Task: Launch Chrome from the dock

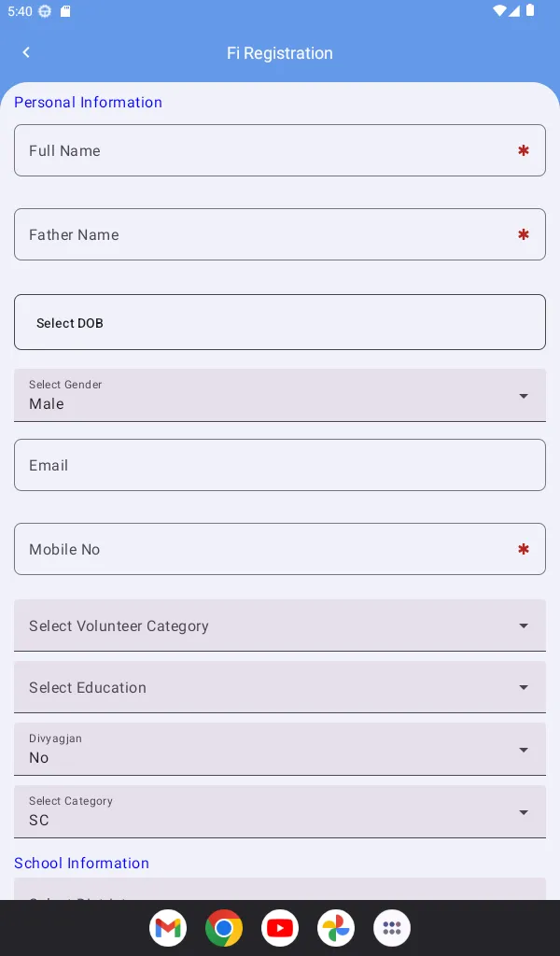Action: click(x=224, y=928)
